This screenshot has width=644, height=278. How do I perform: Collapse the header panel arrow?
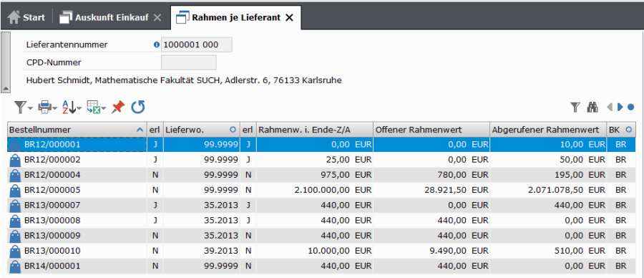pos(5,89)
